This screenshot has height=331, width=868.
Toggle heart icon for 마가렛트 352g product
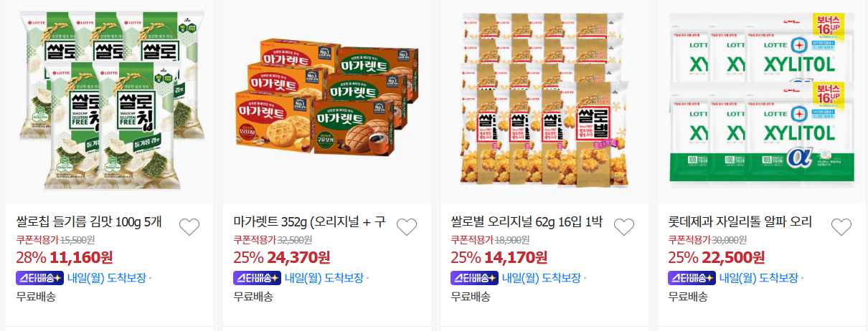coord(407,227)
